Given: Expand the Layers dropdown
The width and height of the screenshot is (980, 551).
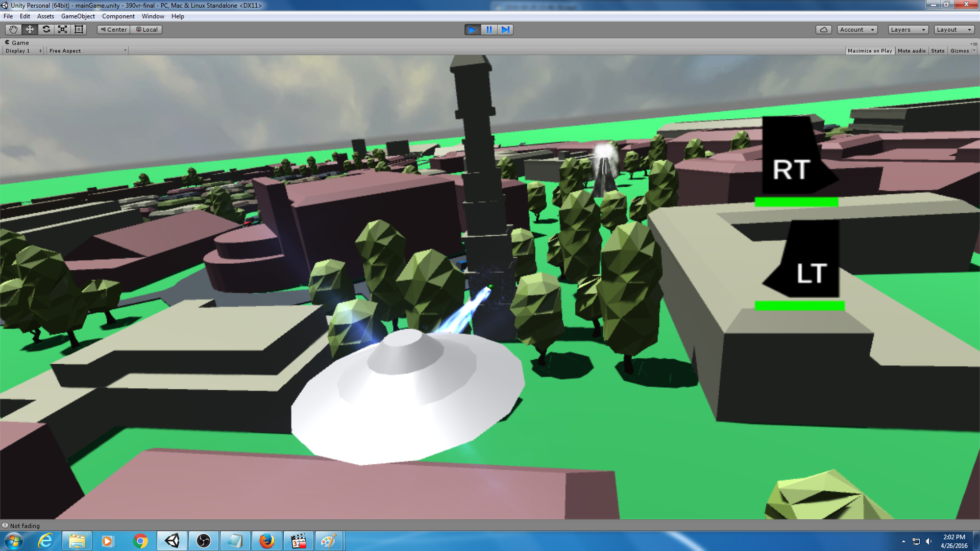Looking at the screenshot, I should pos(908,30).
